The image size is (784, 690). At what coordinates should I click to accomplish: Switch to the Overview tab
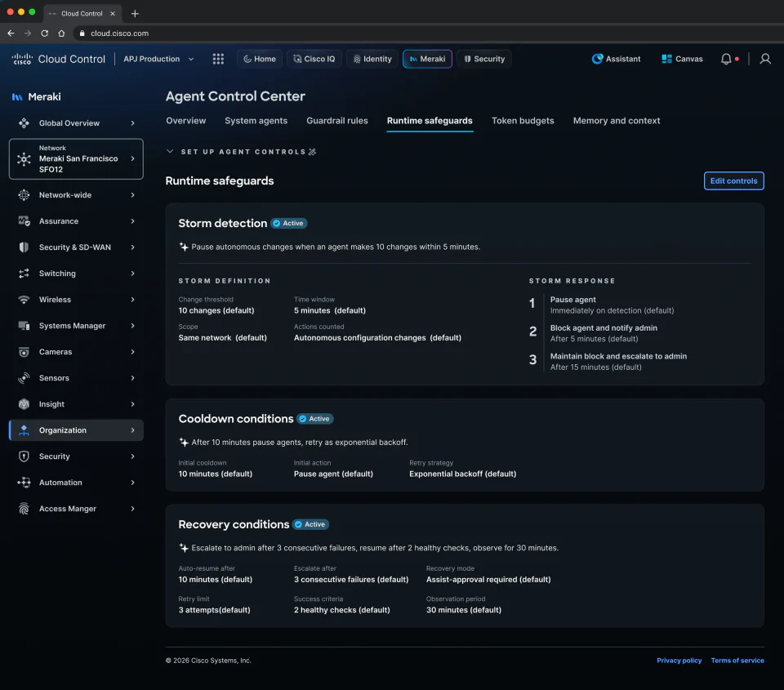click(186, 121)
